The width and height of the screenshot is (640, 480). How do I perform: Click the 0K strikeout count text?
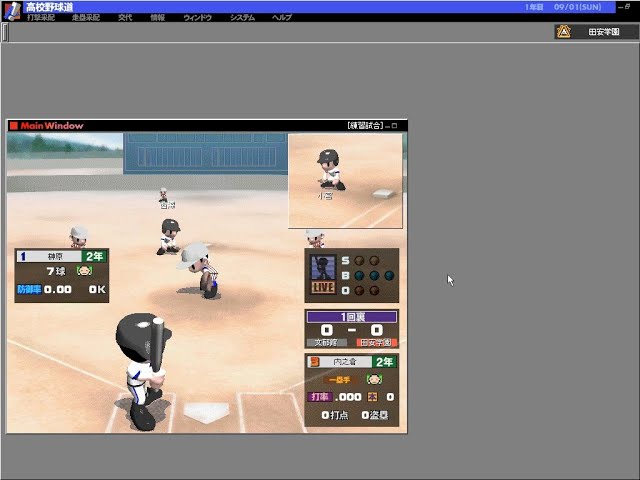point(97,289)
